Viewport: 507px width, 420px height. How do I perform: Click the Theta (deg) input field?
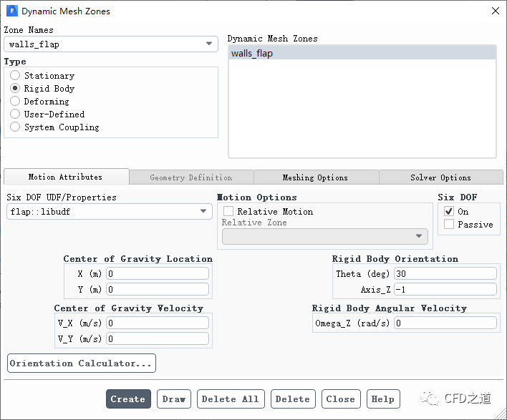click(x=445, y=274)
